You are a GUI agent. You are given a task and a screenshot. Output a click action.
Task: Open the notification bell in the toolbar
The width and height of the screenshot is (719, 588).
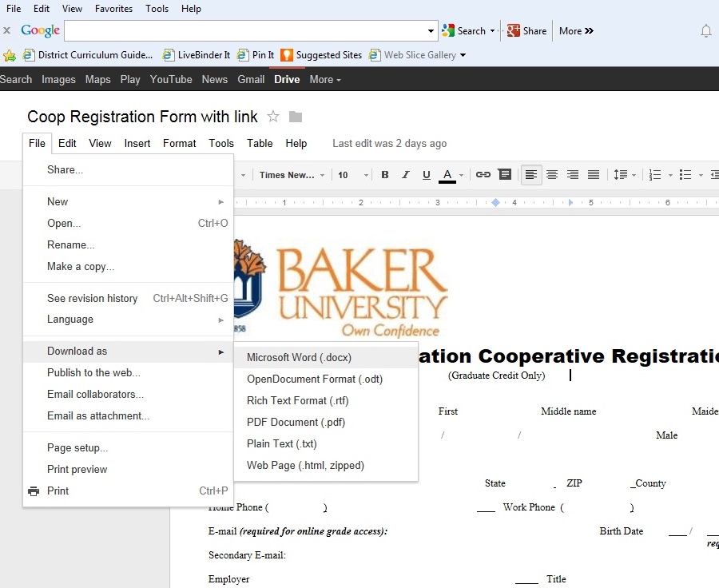(705, 31)
